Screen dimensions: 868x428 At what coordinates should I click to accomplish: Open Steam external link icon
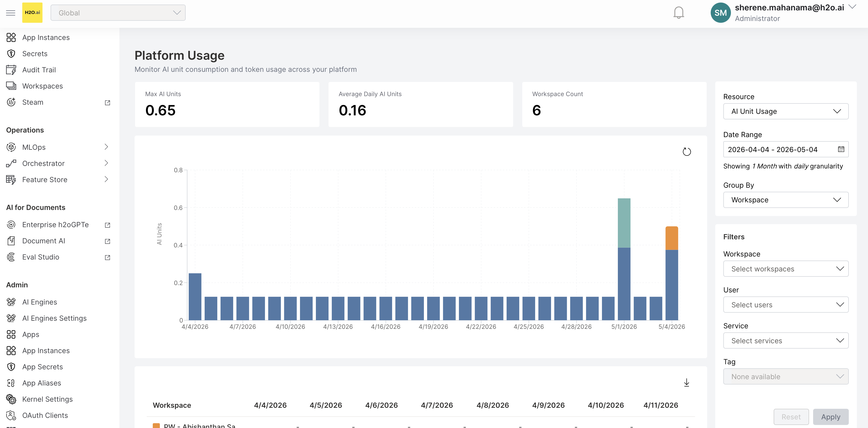(x=107, y=102)
